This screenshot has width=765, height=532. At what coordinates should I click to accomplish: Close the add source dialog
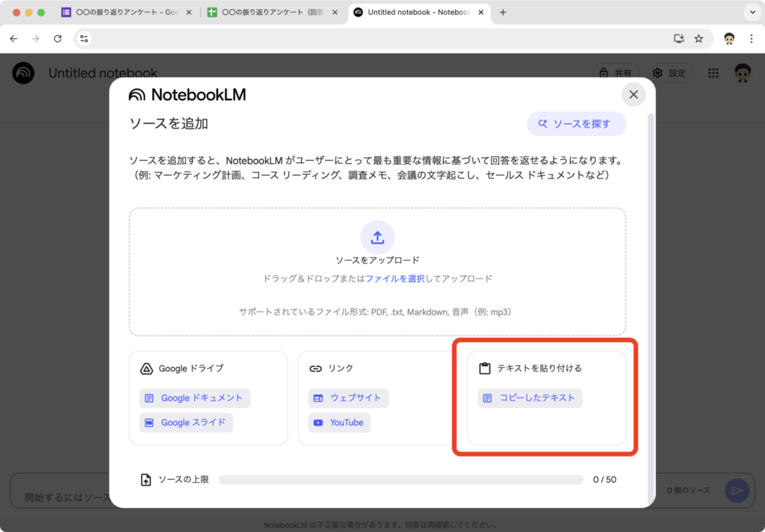point(634,95)
